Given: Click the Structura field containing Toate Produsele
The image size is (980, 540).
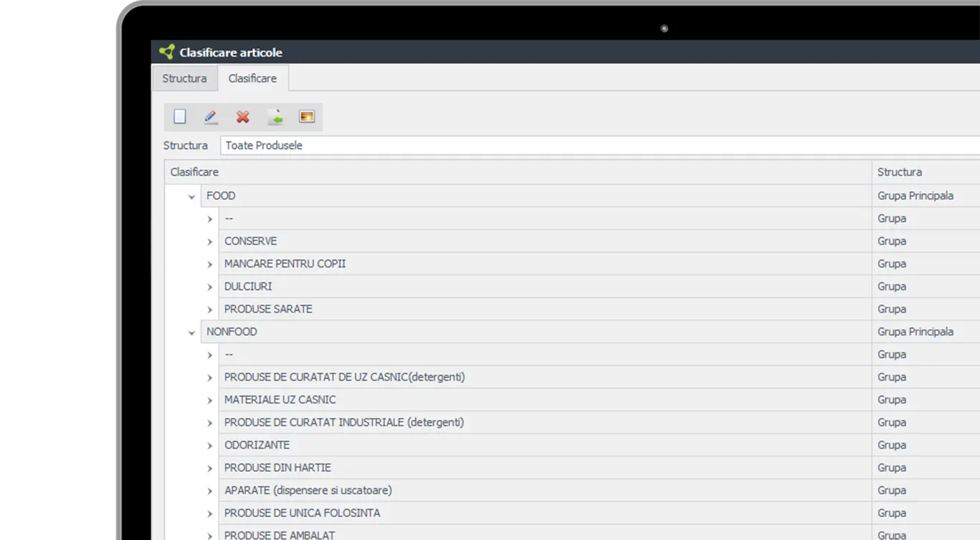Looking at the screenshot, I should tap(600, 146).
